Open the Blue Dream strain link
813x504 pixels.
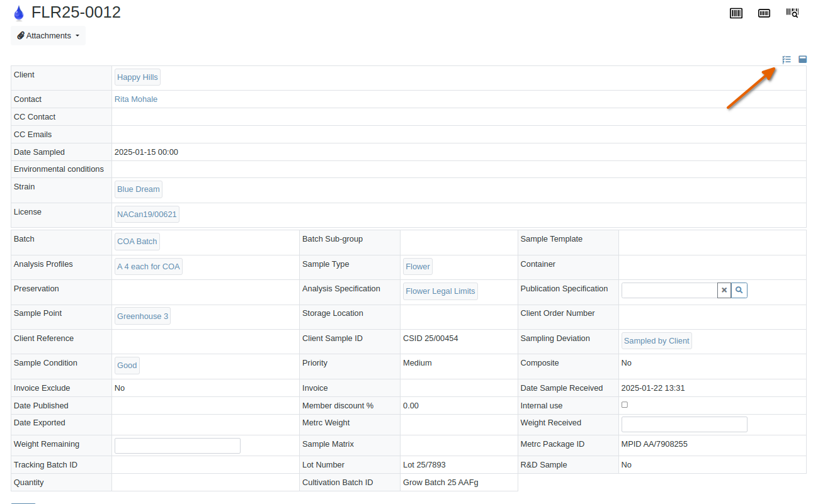(138, 189)
